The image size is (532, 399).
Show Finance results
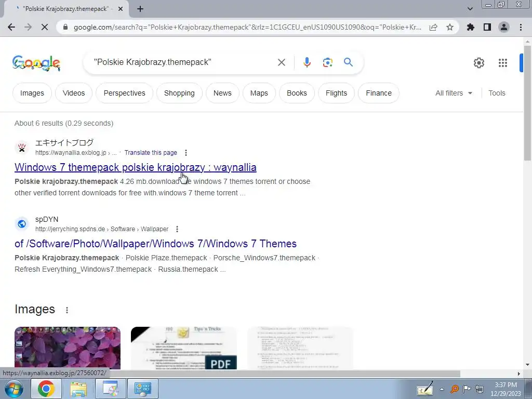click(x=379, y=93)
